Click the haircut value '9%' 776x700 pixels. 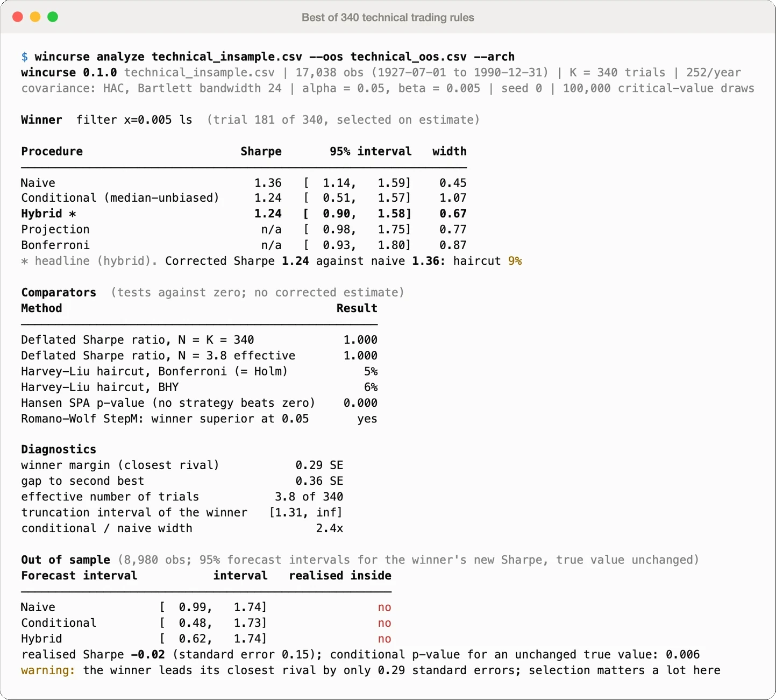pyautogui.click(x=515, y=261)
